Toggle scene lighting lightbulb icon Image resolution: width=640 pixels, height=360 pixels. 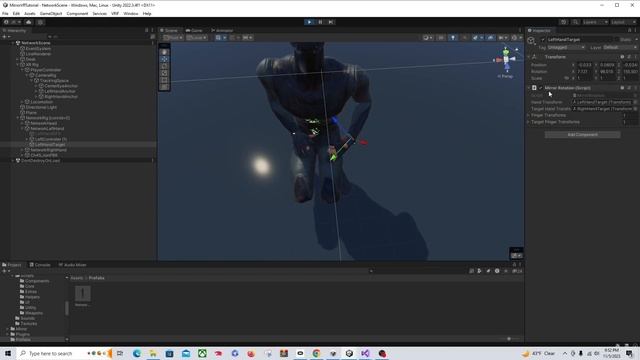[453, 38]
